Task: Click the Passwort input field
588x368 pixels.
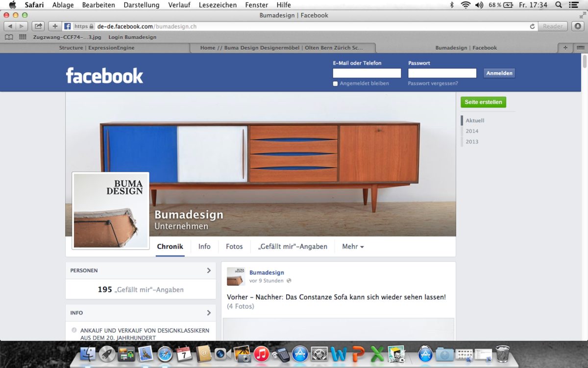Action: (442, 73)
